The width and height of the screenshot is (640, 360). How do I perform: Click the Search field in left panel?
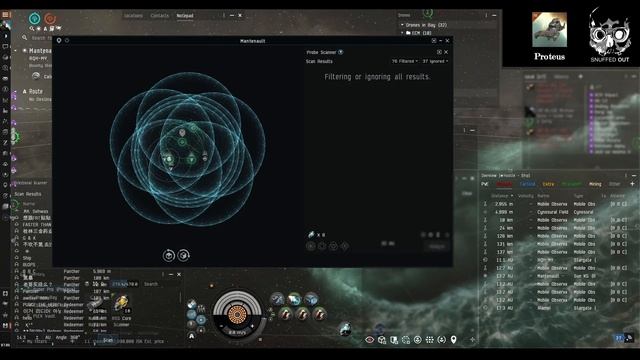41,38
